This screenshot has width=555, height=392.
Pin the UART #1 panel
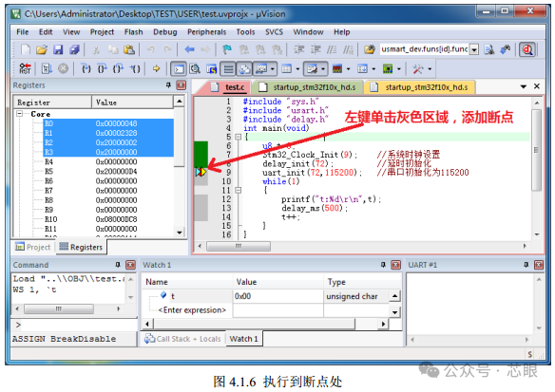tap(526, 265)
